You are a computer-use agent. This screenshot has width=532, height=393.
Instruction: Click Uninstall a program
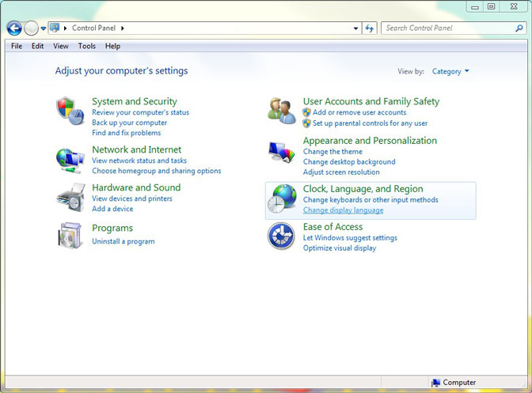click(x=123, y=241)
